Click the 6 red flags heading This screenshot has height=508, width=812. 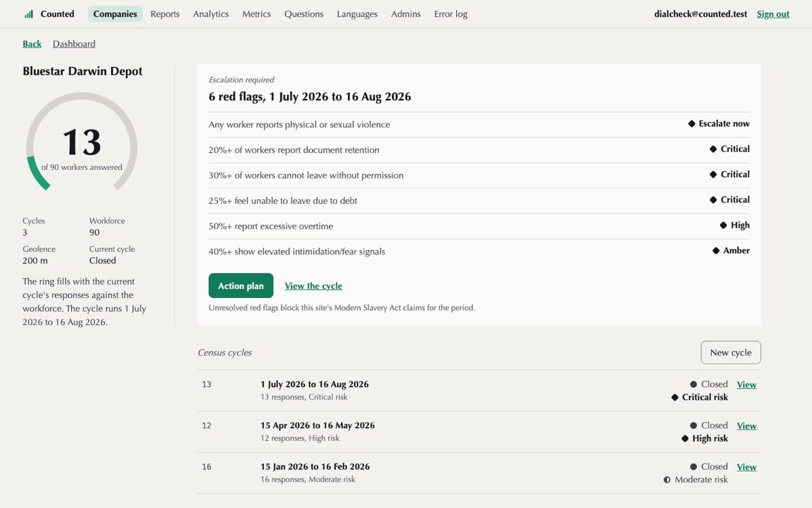point(310,96)
